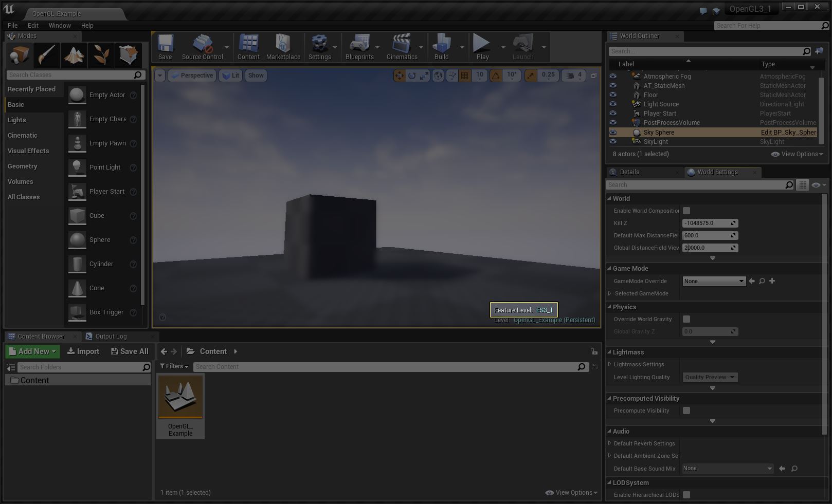Select the Foliage editing mode icon
This screenshot has width=832, height=504.
tap(101, 54)
